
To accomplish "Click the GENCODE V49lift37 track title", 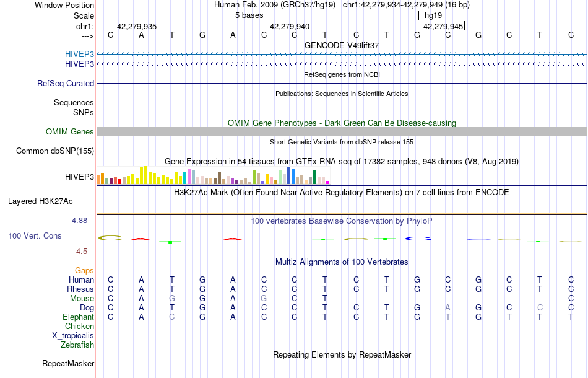I will pos(341,45).
